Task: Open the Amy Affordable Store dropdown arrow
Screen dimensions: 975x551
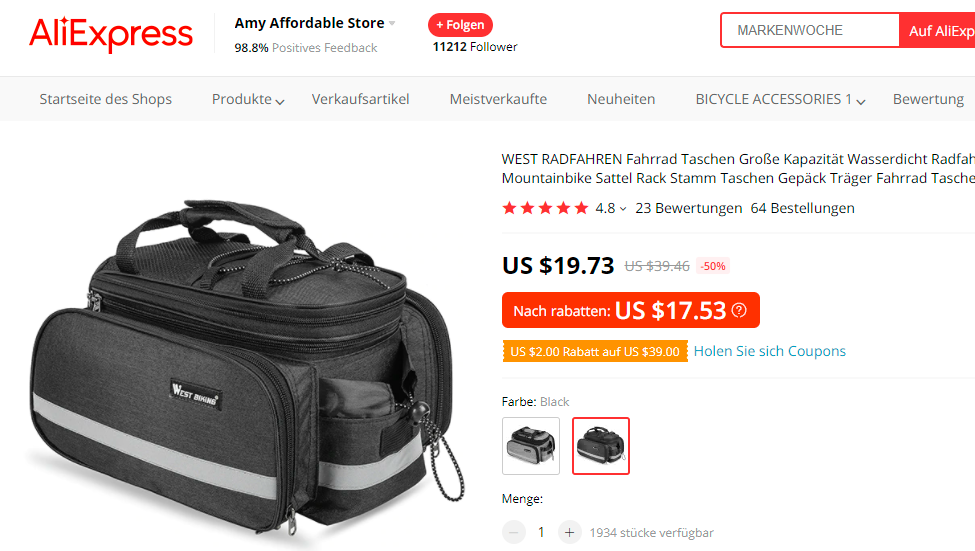Action: (x=392, y=24)
